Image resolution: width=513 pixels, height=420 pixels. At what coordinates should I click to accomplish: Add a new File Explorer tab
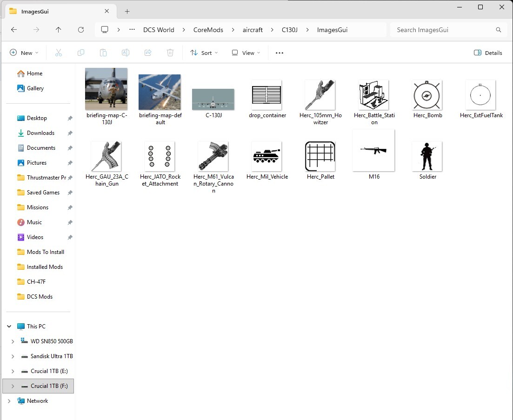pos(127,12)
